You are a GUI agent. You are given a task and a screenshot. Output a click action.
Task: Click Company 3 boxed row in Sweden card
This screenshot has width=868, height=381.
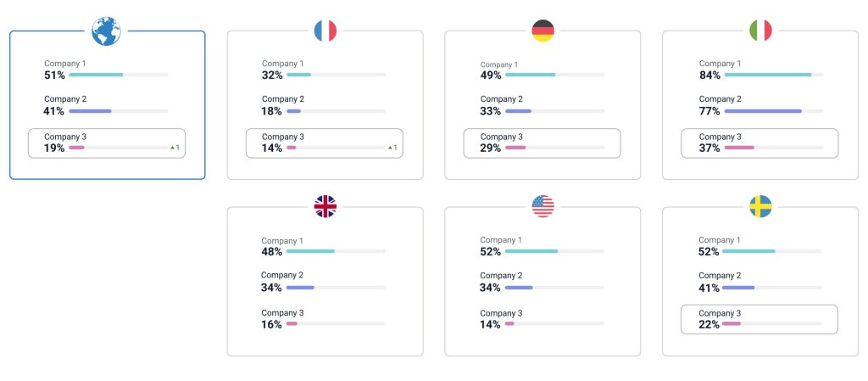pos(759,319)
